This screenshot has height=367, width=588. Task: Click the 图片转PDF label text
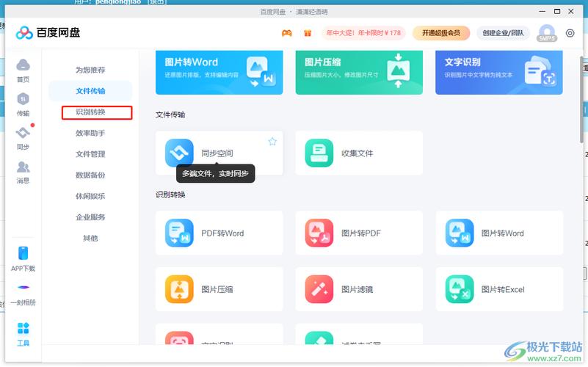360,233
